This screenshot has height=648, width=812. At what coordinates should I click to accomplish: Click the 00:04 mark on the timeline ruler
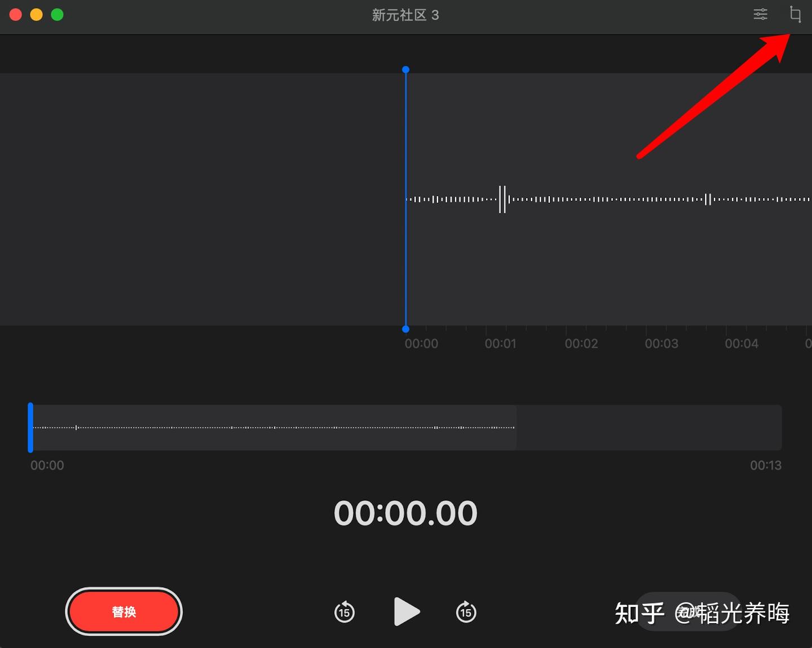pyautogui.click(x=742, y=343)
